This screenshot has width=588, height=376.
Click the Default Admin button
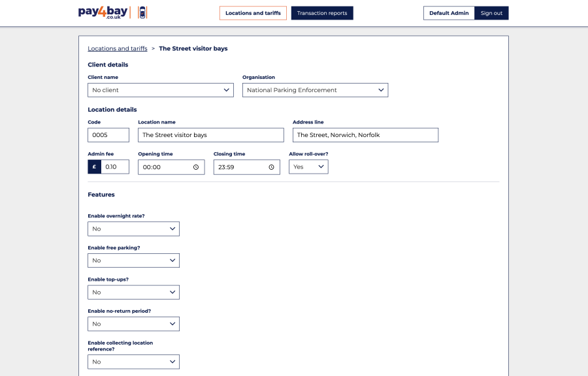click(449, 13)
